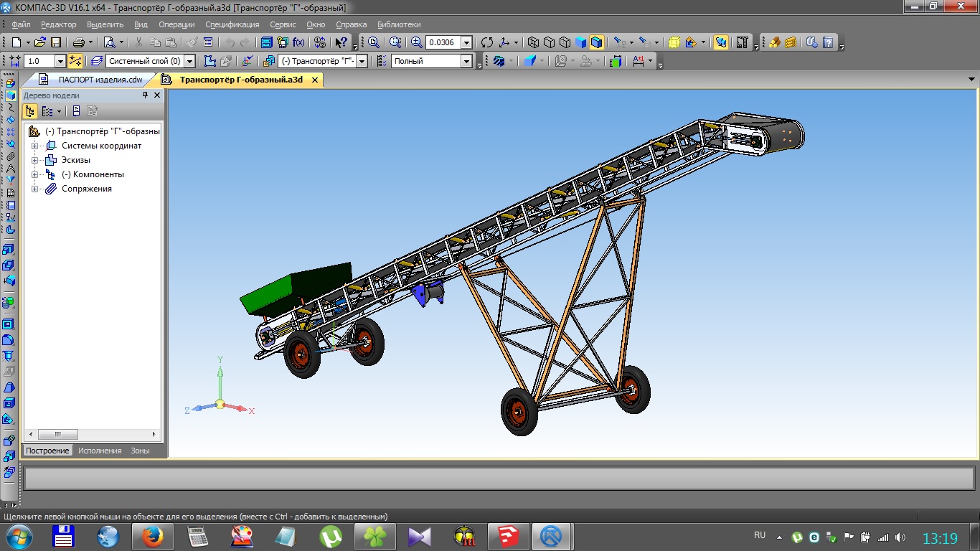Open uTorrent from the taskbar

click(330, 537)
